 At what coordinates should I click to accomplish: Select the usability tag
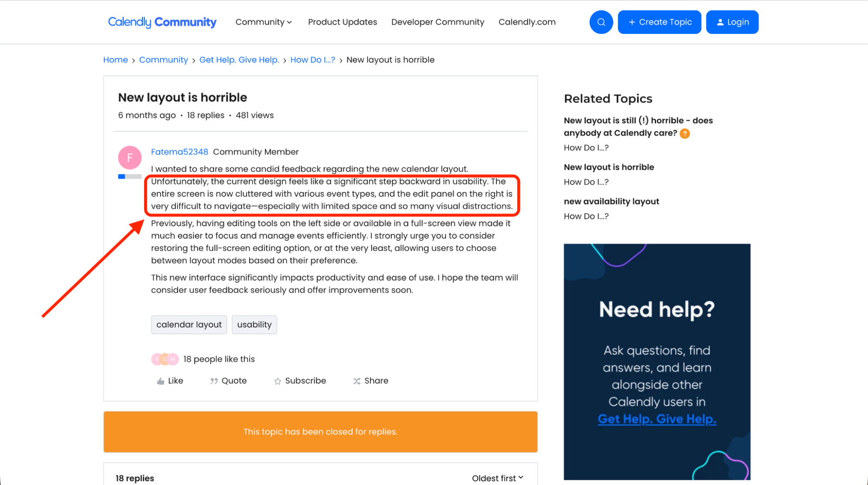click(254, 325)
